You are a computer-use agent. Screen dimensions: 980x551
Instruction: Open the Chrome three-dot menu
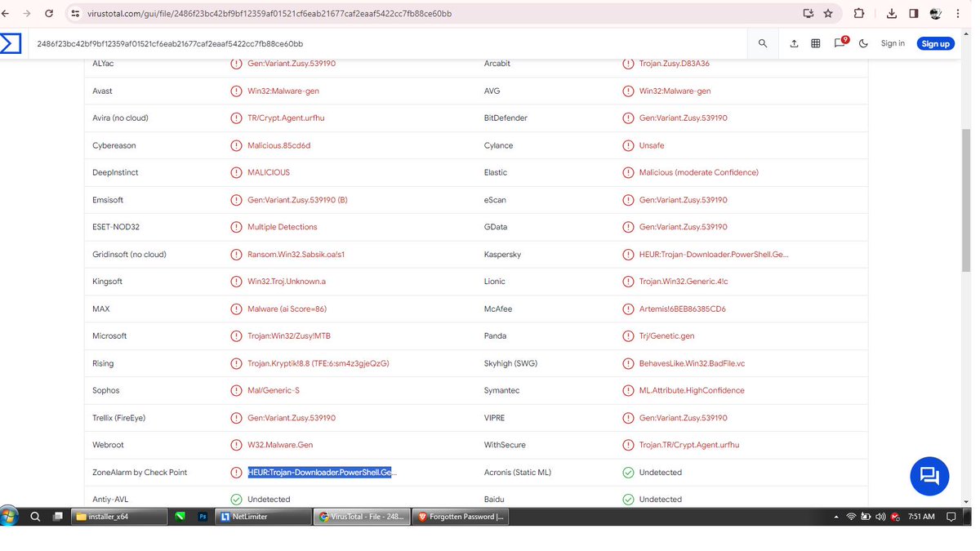pos(960,14)
